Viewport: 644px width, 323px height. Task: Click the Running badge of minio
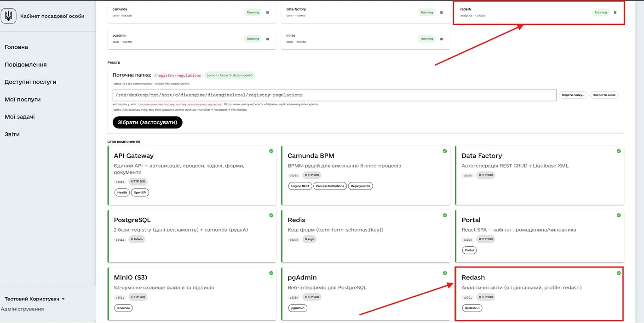click(427, 39)
